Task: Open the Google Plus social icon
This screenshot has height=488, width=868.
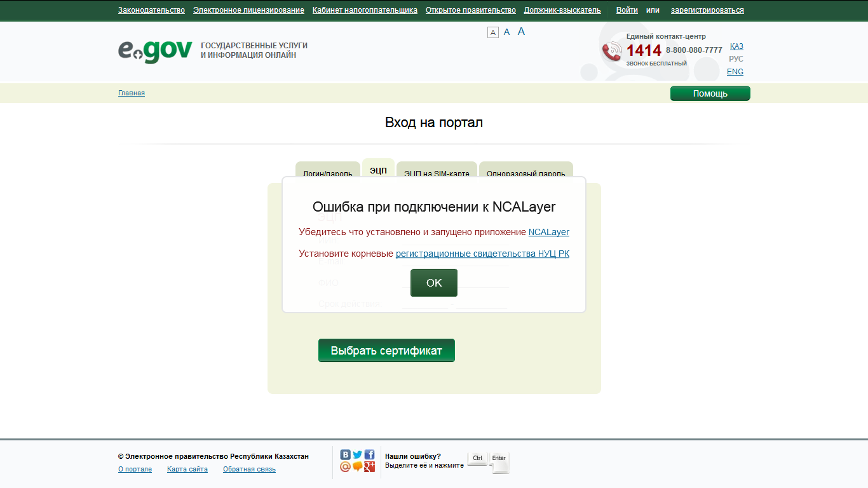Action: (369, 467)
